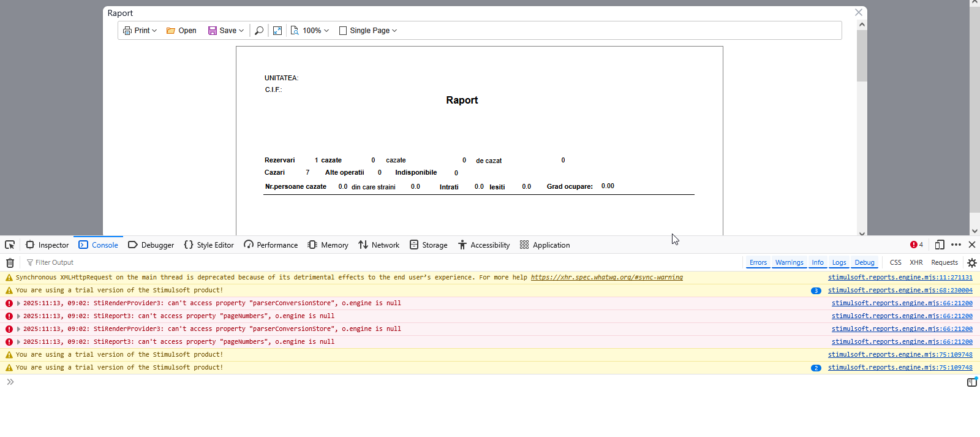Toggle the Errors filter in console
This screenshot has height=437, width=980.
pos(758,262)
